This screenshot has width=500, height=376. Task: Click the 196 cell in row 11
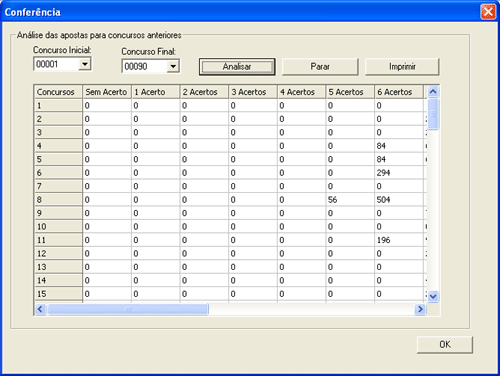(x=399, y=240)
